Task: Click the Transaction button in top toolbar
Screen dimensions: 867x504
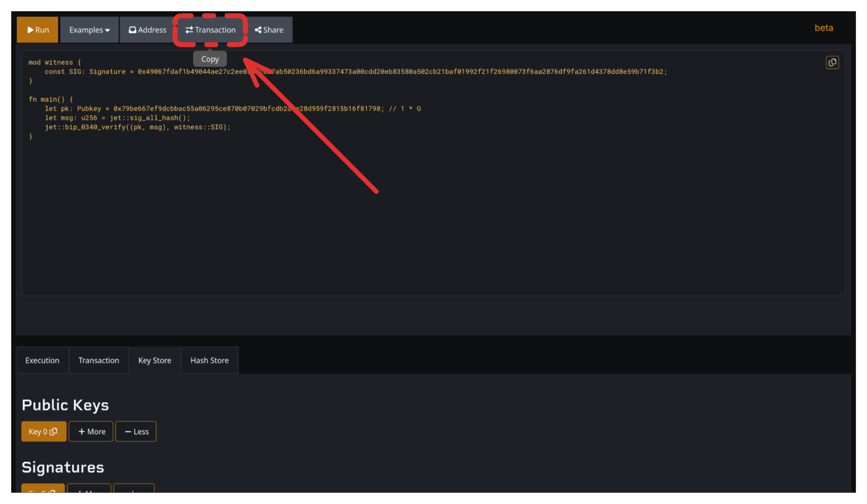Action: tap(210, 30)
